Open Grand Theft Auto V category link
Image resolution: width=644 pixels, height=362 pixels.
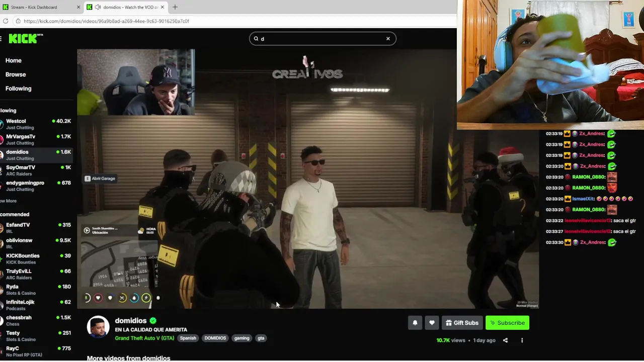coord(144,338)
